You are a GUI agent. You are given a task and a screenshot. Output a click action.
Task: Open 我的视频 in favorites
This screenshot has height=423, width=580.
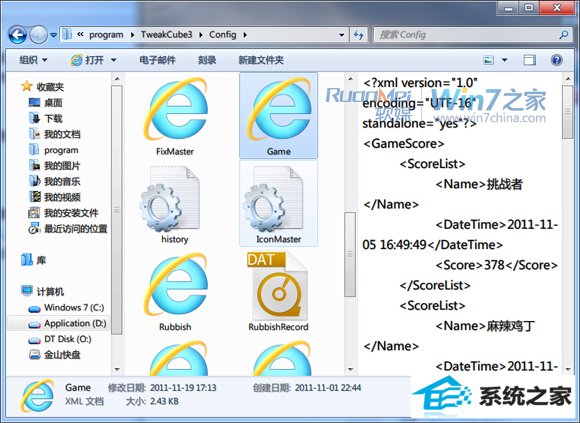[x=54, y=197]
